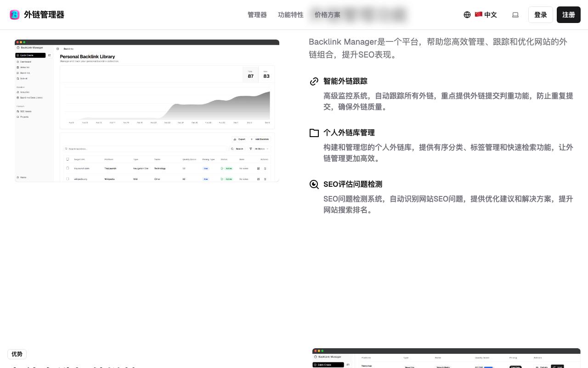Click the paragraph starting SEO问题检测系统
Screen dimensions: 588x368
coord(448,204)
